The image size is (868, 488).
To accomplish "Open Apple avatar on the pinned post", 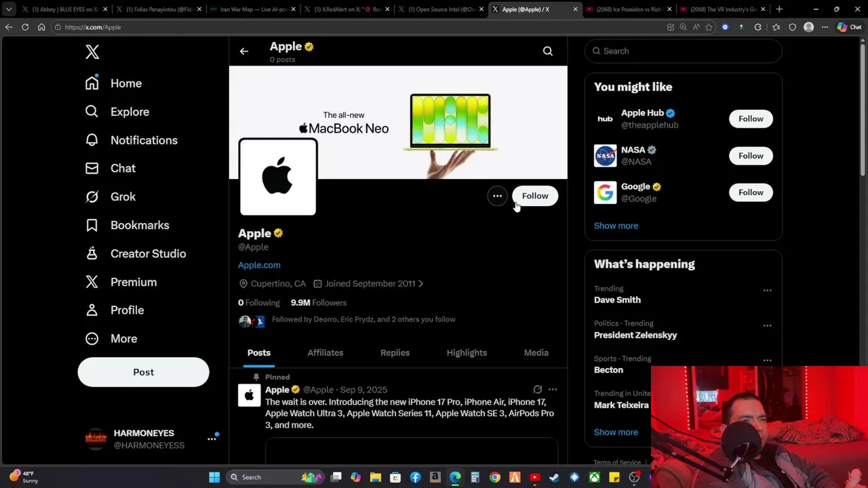I will coord(249,395).
